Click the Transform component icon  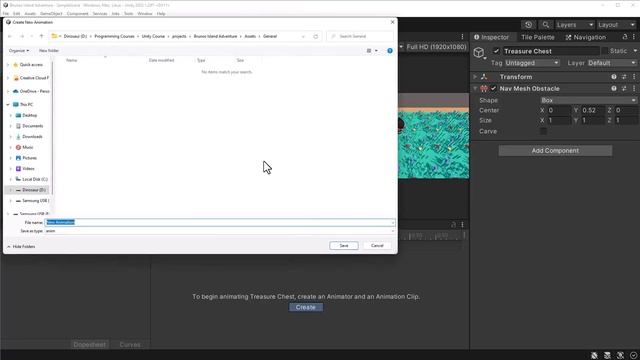[x=484, y=77]
